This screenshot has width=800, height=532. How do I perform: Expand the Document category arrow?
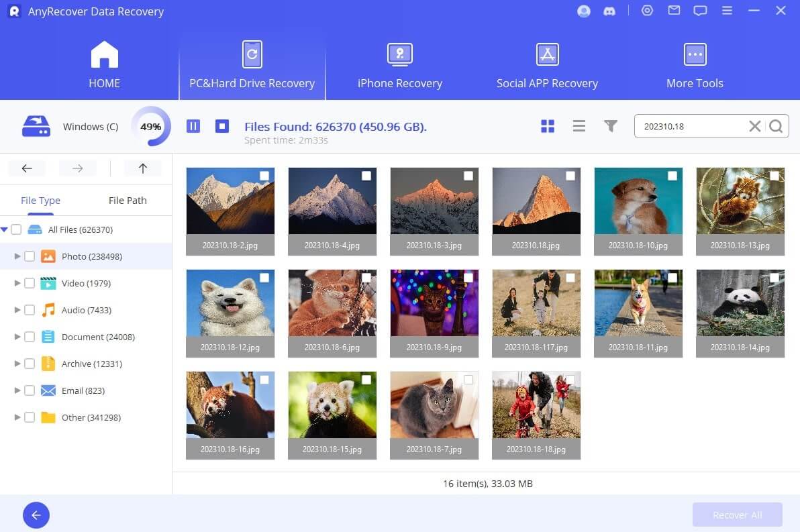pos(17,337)
